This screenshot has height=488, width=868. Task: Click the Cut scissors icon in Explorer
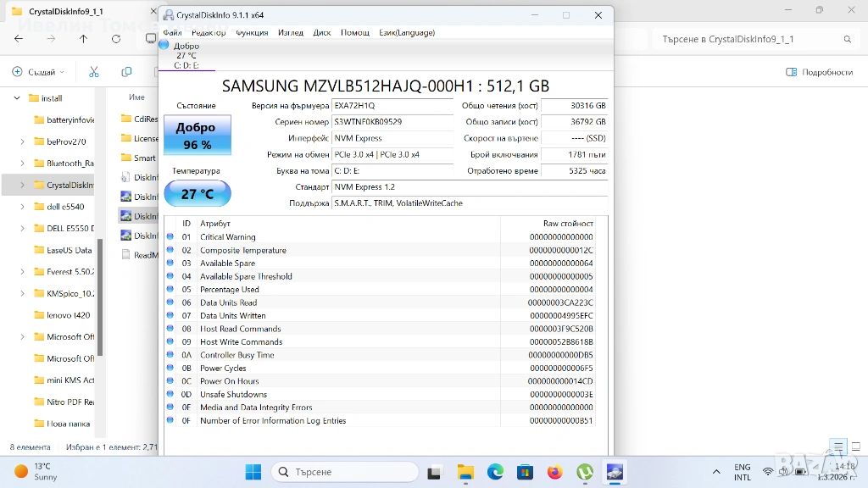pos(94,72)
